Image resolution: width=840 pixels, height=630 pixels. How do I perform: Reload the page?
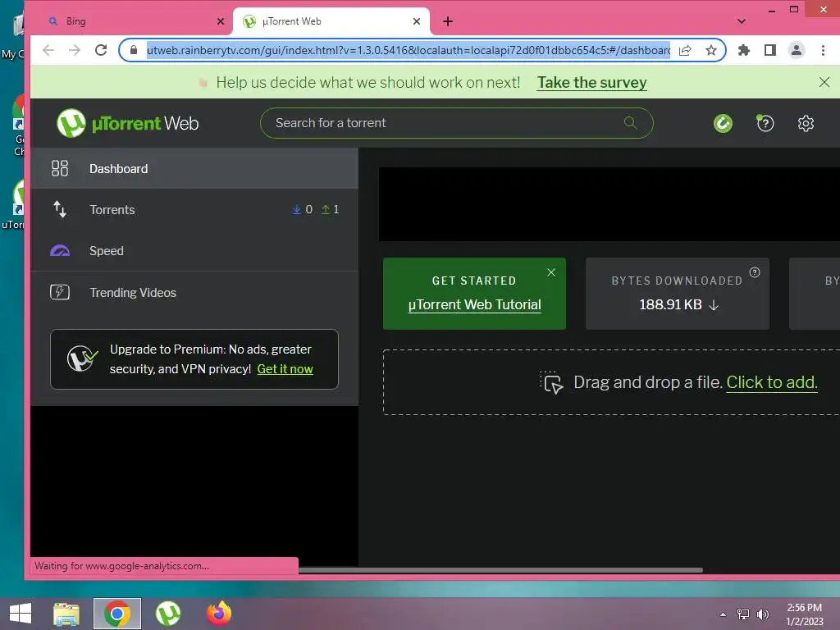coord(101,50)
